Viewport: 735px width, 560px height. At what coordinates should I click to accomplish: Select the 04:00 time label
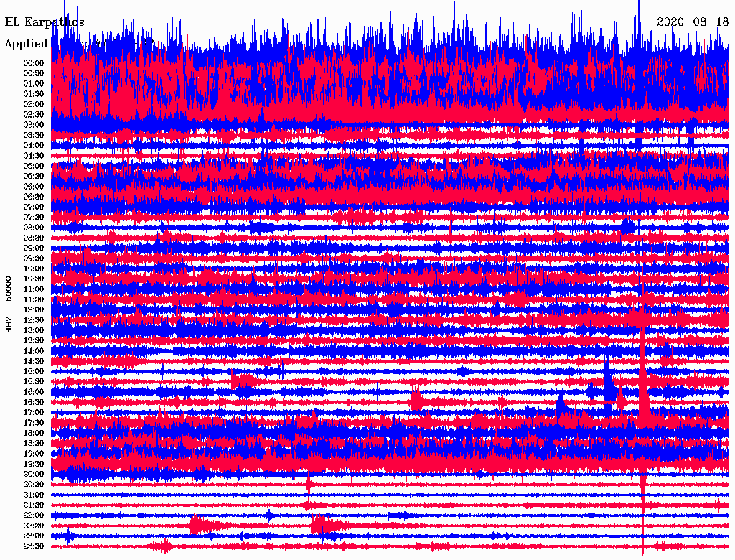pos(34,146)
